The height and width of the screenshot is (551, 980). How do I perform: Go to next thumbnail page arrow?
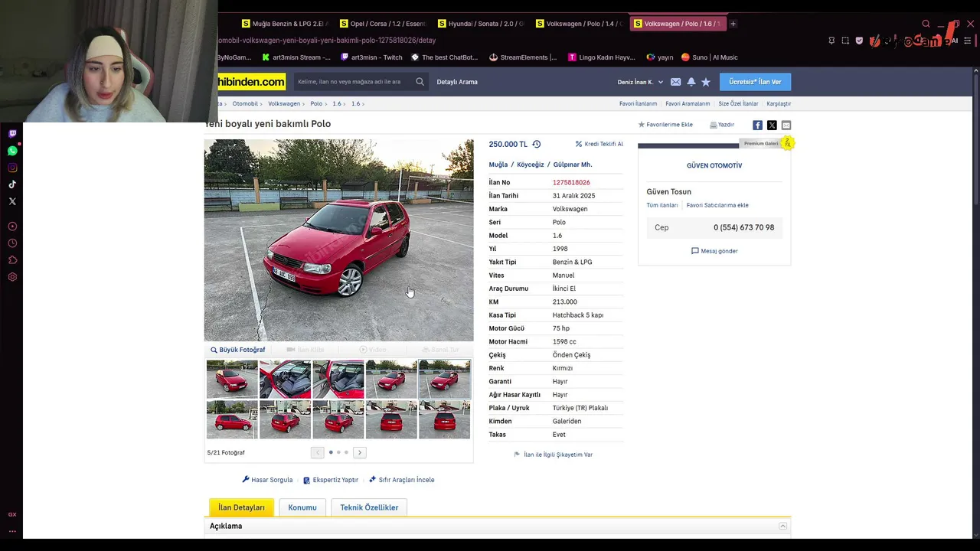coord(359,452)
